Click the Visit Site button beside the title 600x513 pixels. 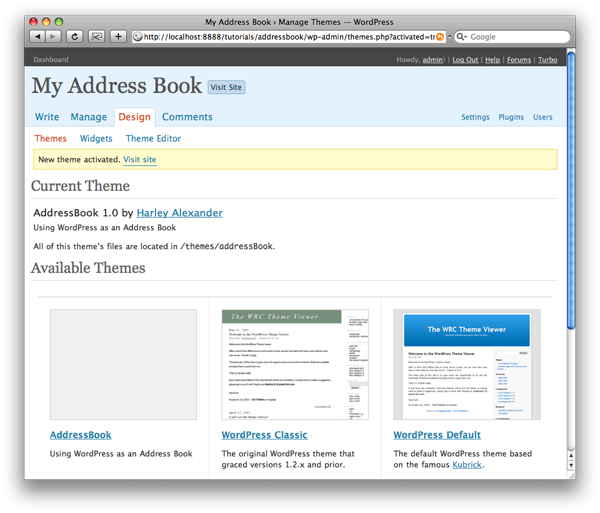pyautogui.click(x=226, y=87)
